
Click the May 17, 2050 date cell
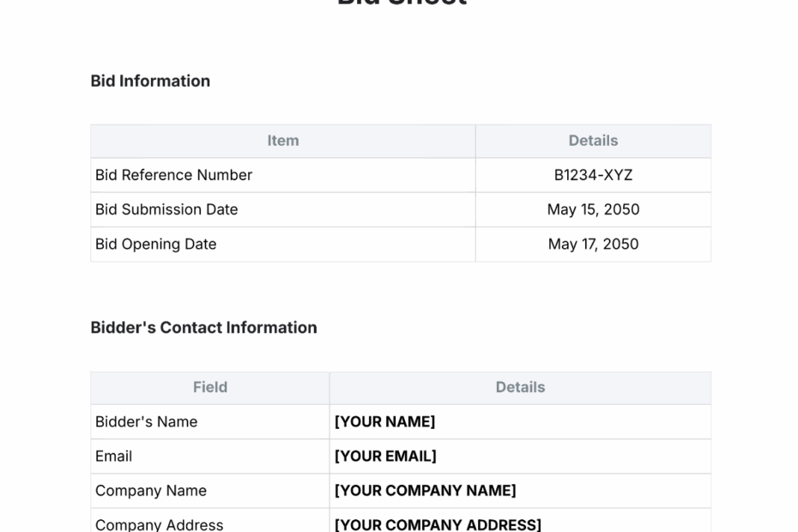pos(593,244)
